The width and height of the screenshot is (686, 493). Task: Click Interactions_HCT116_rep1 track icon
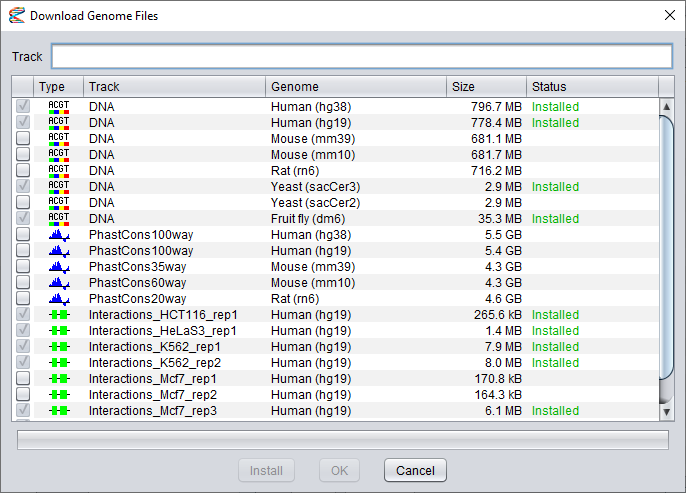click(x=59, y=315)
